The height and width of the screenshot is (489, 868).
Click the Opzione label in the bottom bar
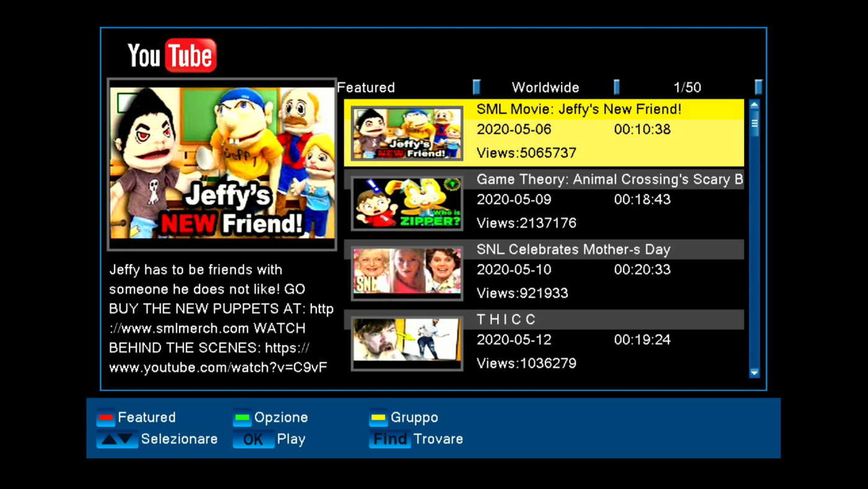click(x=281, y=418)
